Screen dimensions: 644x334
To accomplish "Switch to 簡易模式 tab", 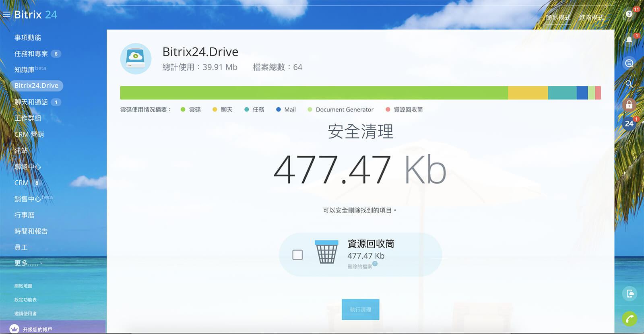I will [x=558, y=17].
